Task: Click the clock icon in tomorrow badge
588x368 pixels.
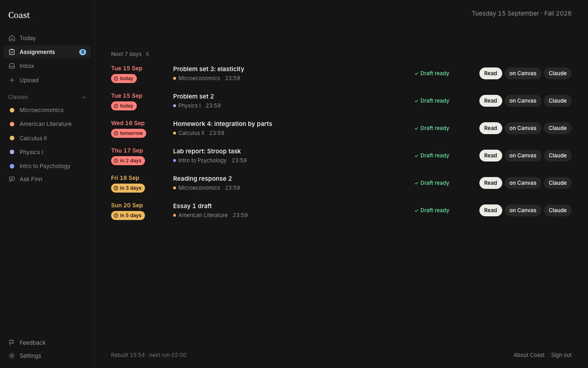Action: click(116, 133)
